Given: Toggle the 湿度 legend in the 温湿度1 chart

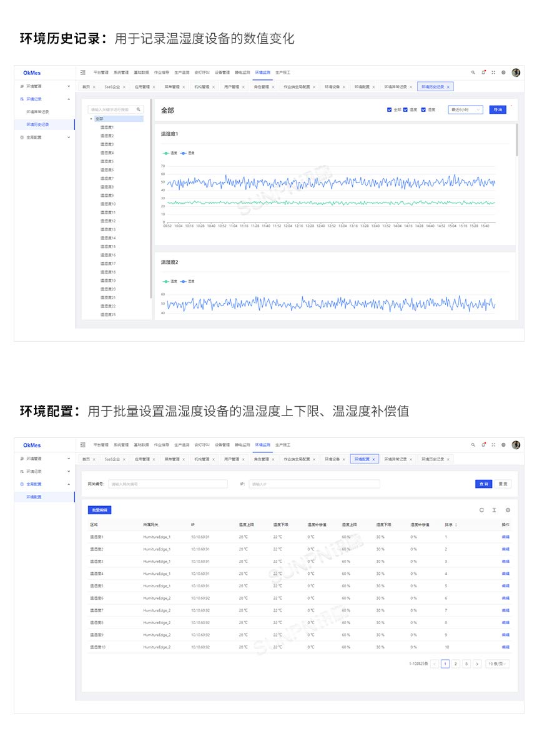Looking at the screenshot, I should pyautogui.click(x=184, y=152).
